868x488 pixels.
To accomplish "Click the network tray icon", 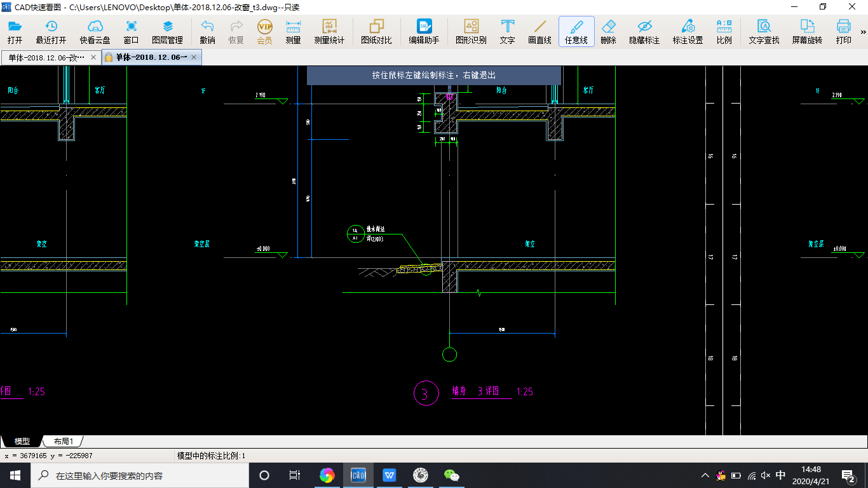I will coord(752,475).
